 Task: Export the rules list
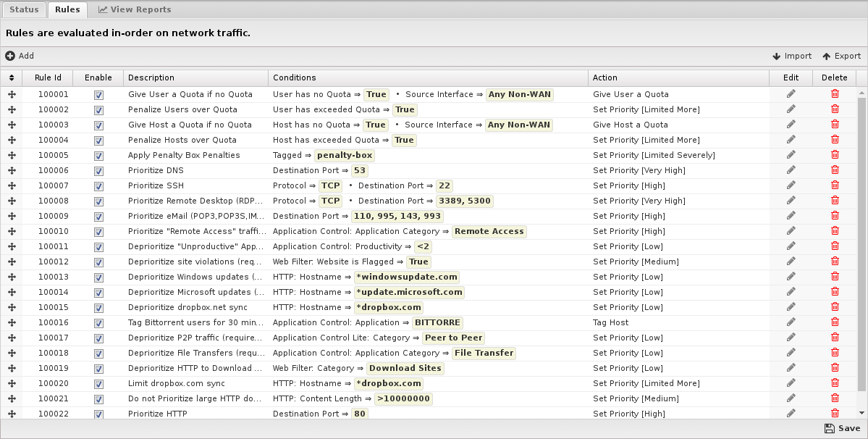pyautogui.click(x=841, y=56)
